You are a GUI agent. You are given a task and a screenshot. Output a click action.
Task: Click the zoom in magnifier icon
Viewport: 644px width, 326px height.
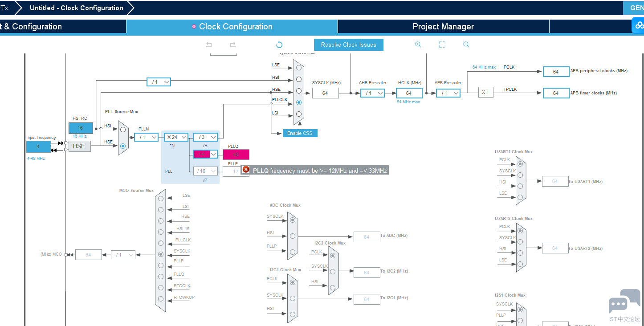pyautogui.click(x=418, y=45)
